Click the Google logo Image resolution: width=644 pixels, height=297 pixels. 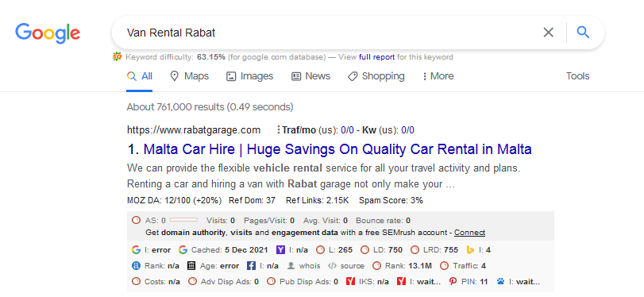[48, 33]
